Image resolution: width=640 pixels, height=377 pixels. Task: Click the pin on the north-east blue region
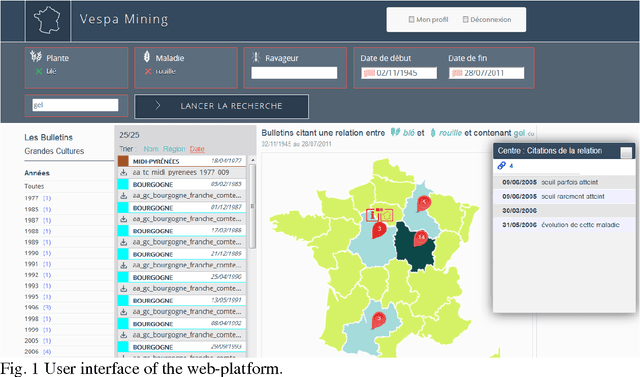424,203
